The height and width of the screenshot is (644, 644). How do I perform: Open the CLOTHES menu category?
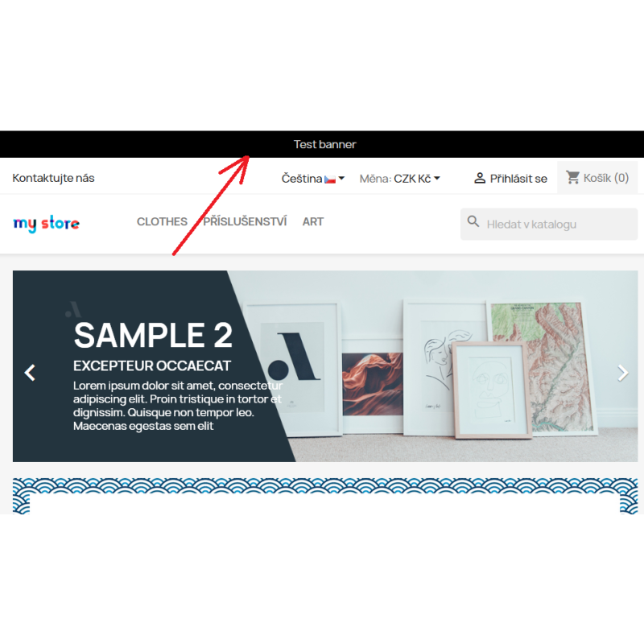point(162,222)
